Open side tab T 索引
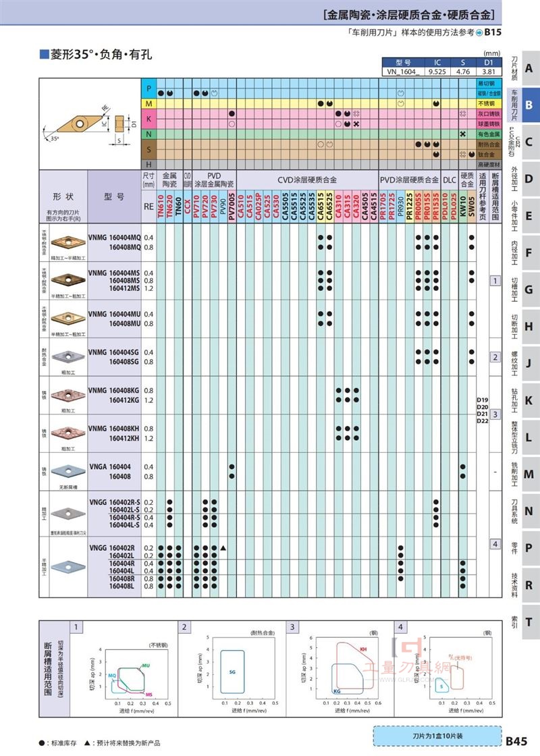Viewport: 540px width, 756px height. pos(523,622)
